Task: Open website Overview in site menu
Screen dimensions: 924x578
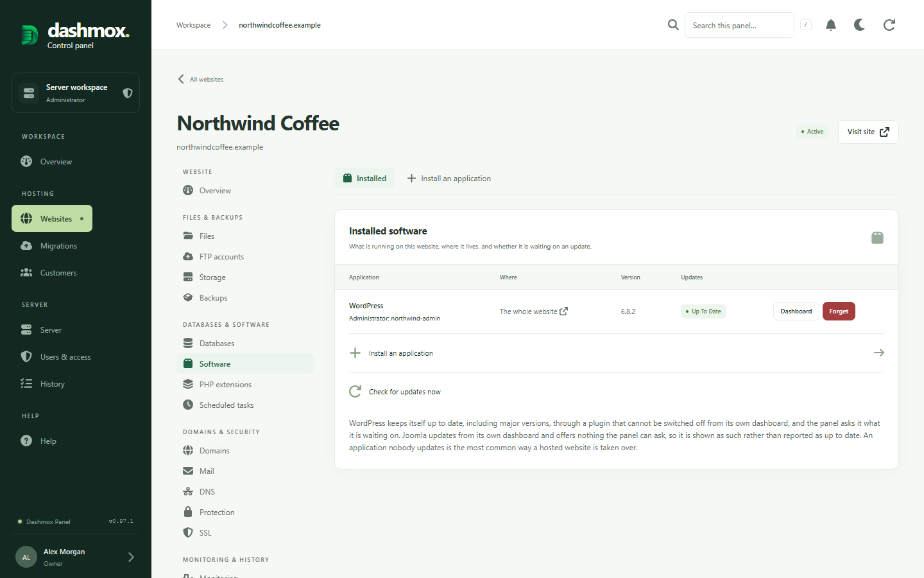Action: tap(244, 191)
